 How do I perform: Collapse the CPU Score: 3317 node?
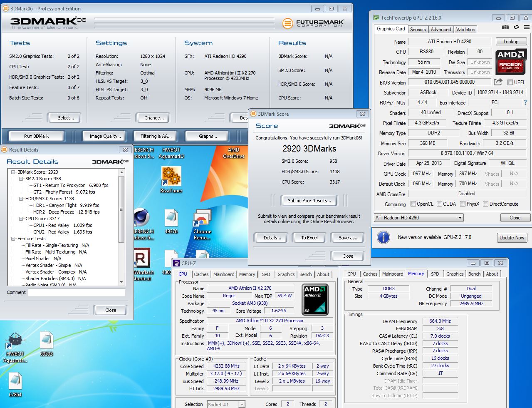(x=21, y=219)
